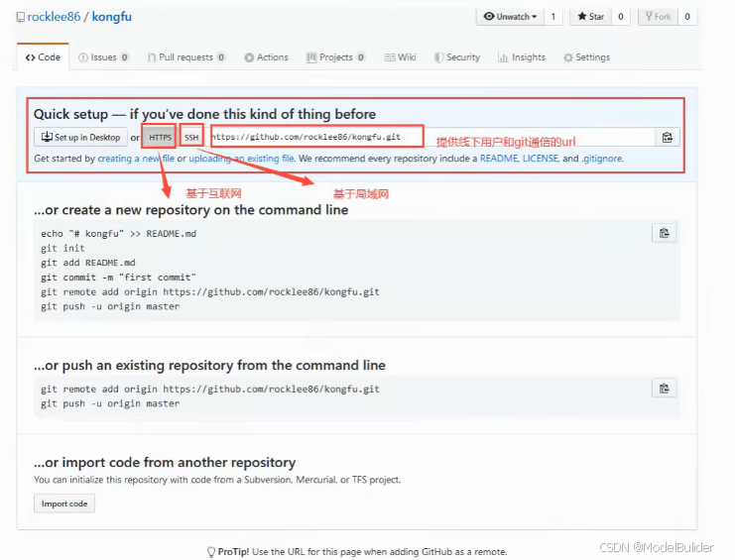735x560 pixels.
Task: Select the SSH protocol toggle
Action: pos(191,137)
